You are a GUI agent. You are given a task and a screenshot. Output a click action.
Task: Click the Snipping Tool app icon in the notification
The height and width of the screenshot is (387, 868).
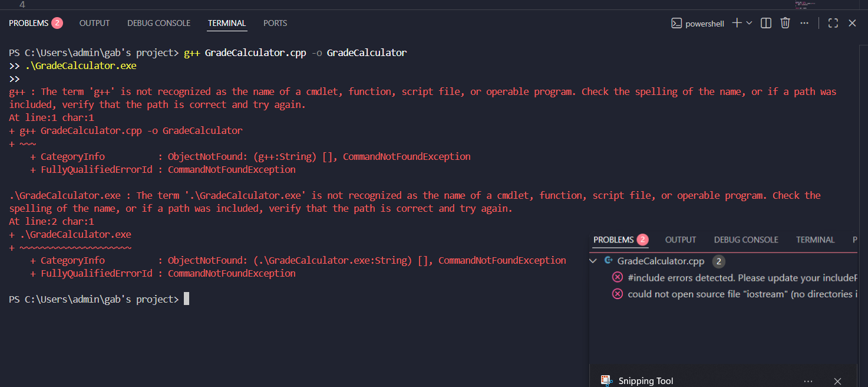[x=605, y=381]
